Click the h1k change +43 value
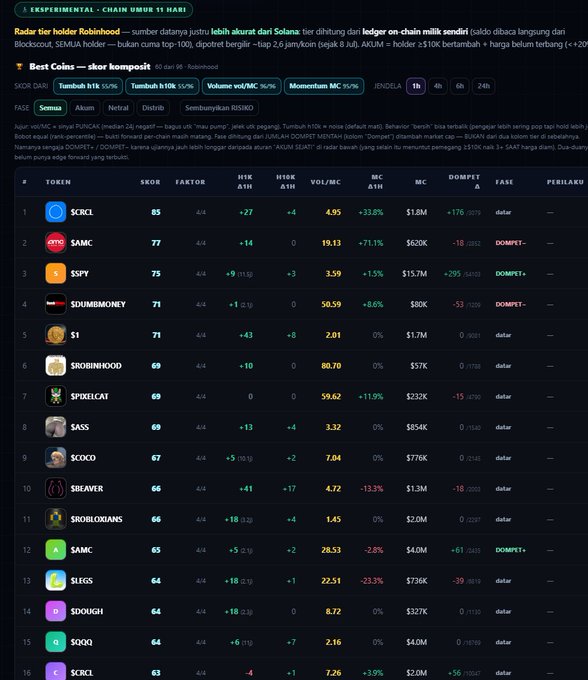Screen dimensions: 588x680 click(x=246, y=335)
